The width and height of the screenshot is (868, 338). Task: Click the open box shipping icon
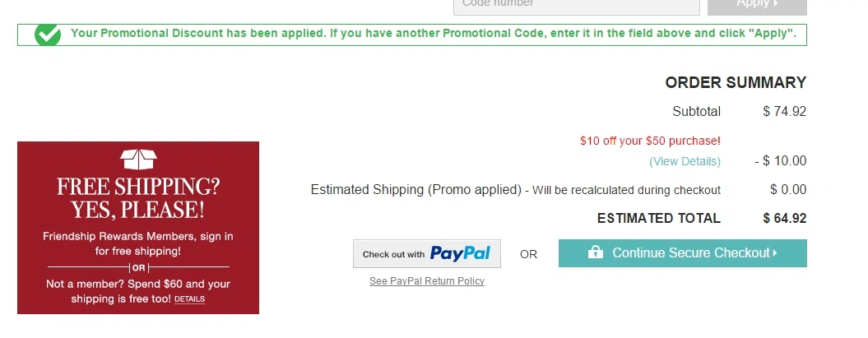[x=138, y=160]
